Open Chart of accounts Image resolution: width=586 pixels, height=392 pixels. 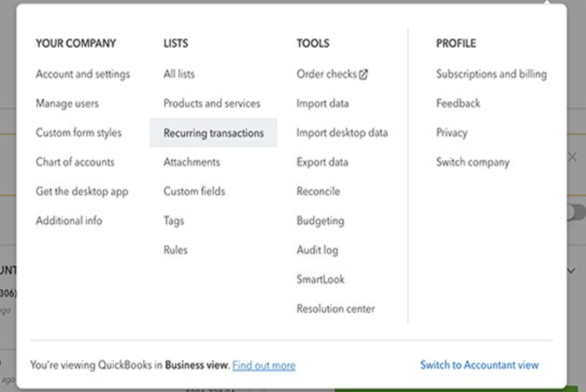pyautogui.click(x=75, y=162)
